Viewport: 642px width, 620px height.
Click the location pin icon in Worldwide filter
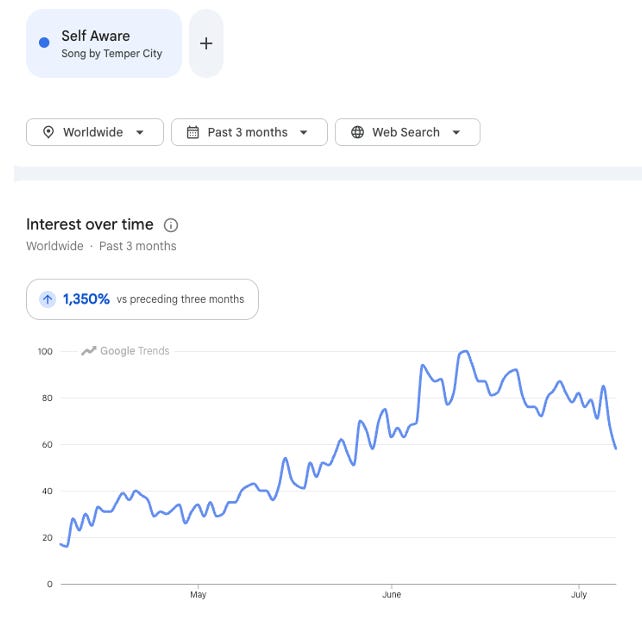(48, 132)
